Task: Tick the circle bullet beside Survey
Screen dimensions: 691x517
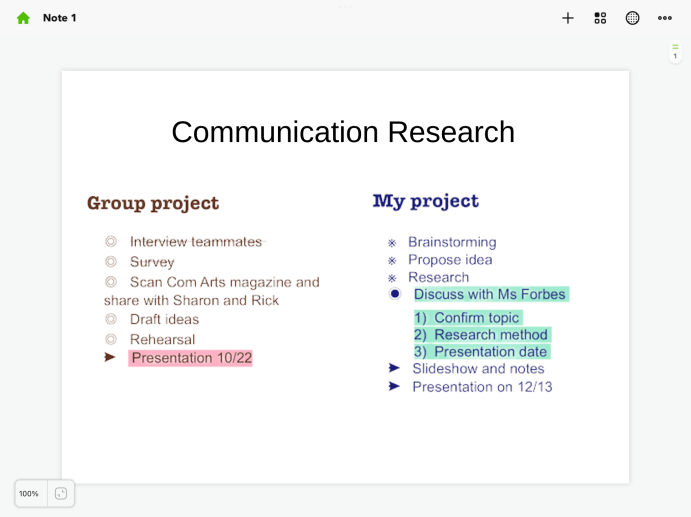Action: 111,262
